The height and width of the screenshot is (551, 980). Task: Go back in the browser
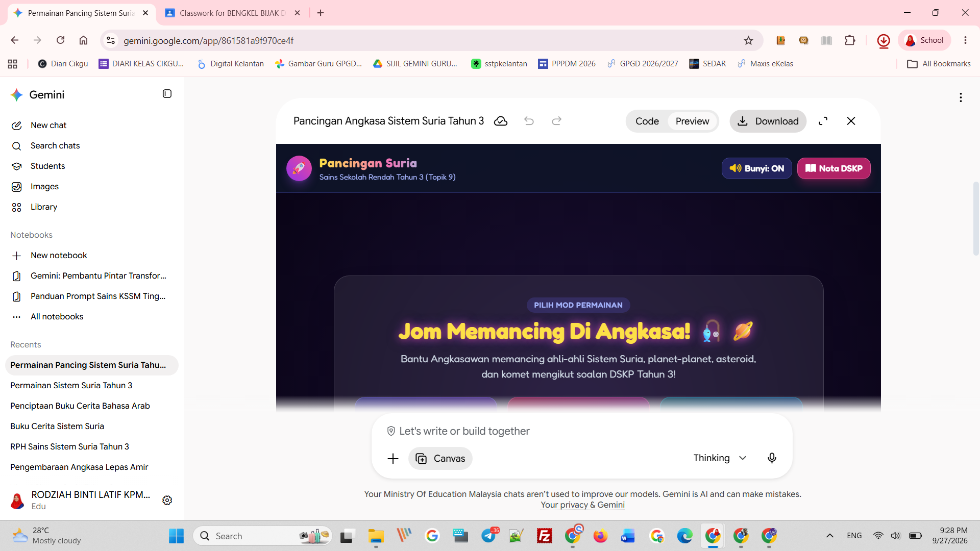pos(14,40)
